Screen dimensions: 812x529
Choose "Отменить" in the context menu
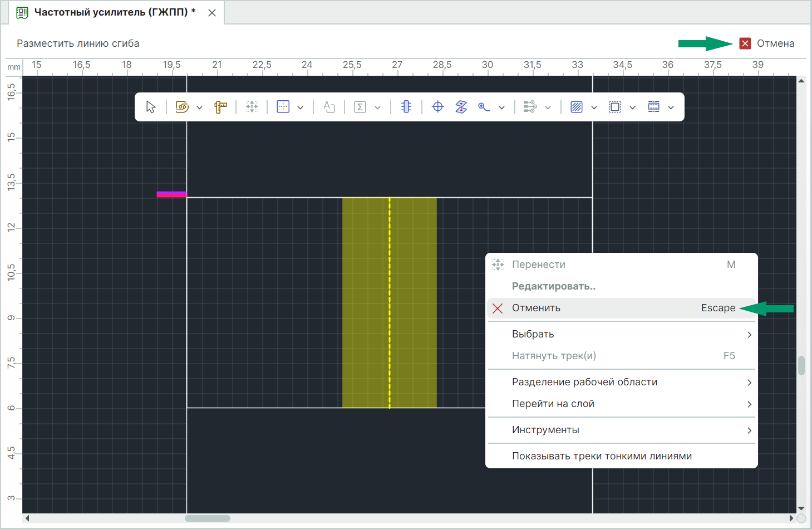point(536,308)
